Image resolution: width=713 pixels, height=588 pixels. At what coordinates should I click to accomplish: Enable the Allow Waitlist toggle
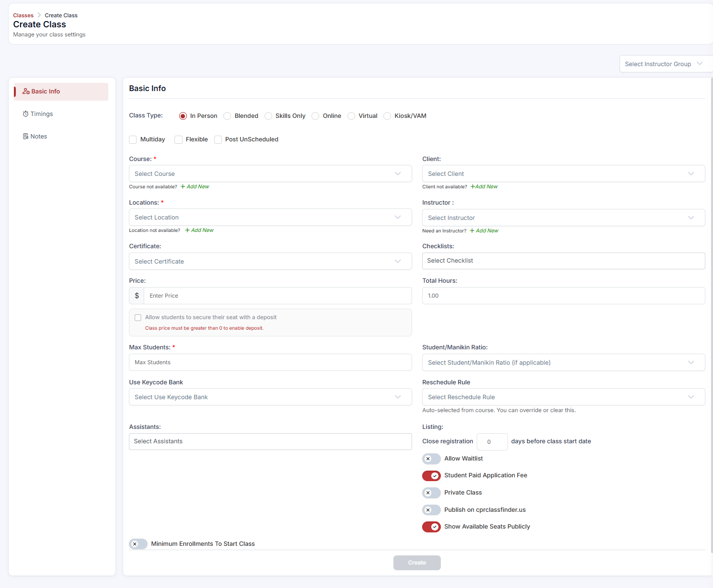431,459
